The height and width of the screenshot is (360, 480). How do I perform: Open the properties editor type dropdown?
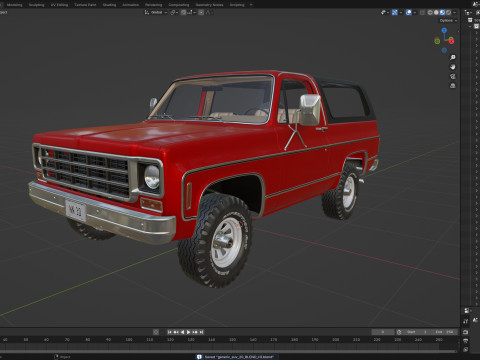pos(468,310)
